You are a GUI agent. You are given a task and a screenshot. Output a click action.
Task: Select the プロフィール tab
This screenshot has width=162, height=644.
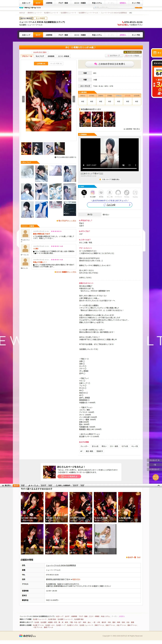coord(27,56)
